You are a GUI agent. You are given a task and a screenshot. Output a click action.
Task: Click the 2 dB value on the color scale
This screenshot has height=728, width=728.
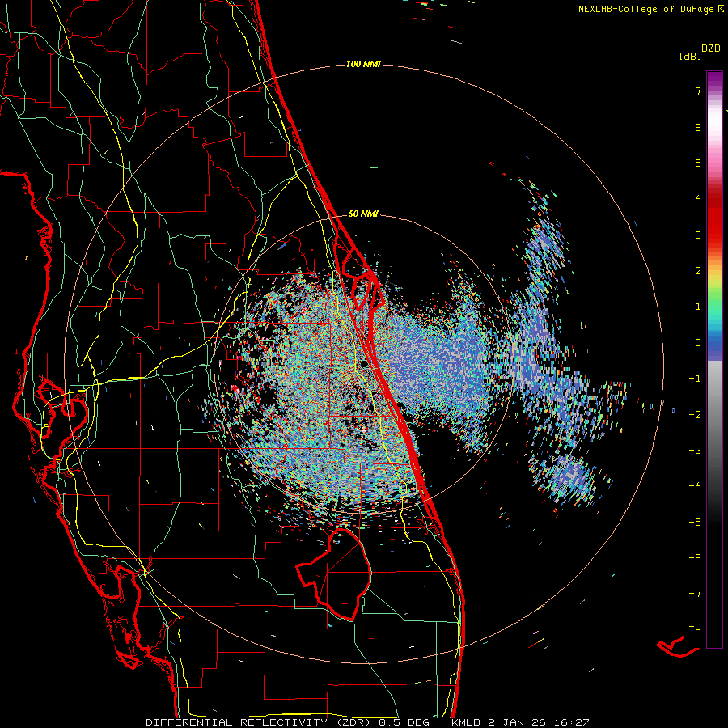point(698,271)
